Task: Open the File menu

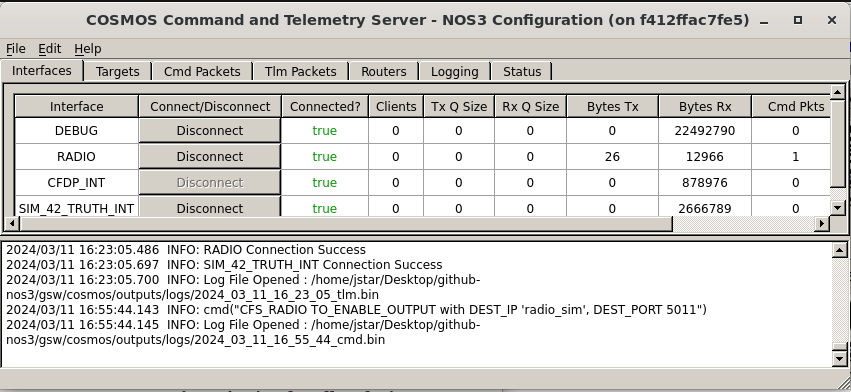Action: 16,49
